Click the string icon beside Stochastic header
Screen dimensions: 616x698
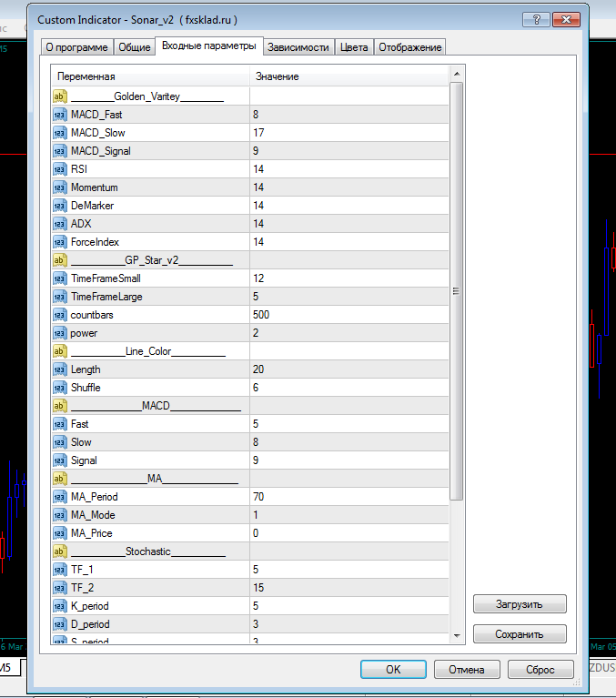click(x=60, y=551)
